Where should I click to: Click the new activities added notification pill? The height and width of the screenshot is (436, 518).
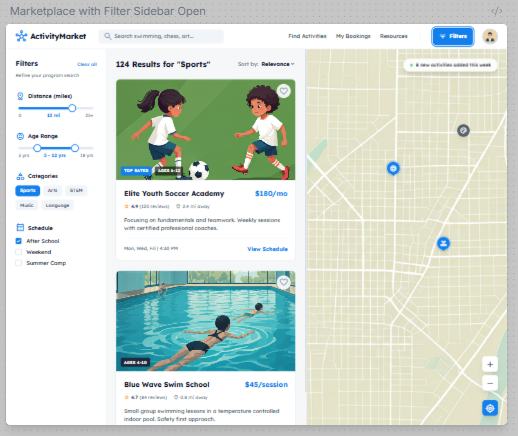pos(450,65)
